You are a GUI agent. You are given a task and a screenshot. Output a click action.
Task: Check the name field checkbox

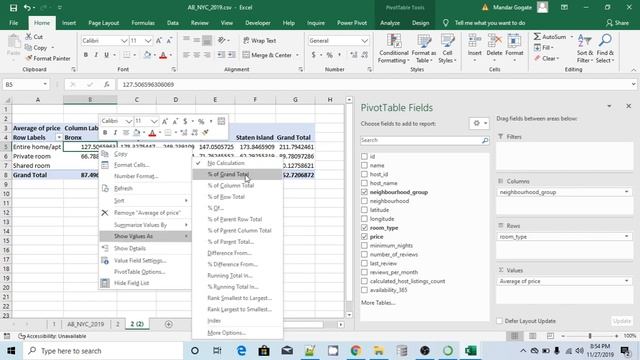coord(364,165)
